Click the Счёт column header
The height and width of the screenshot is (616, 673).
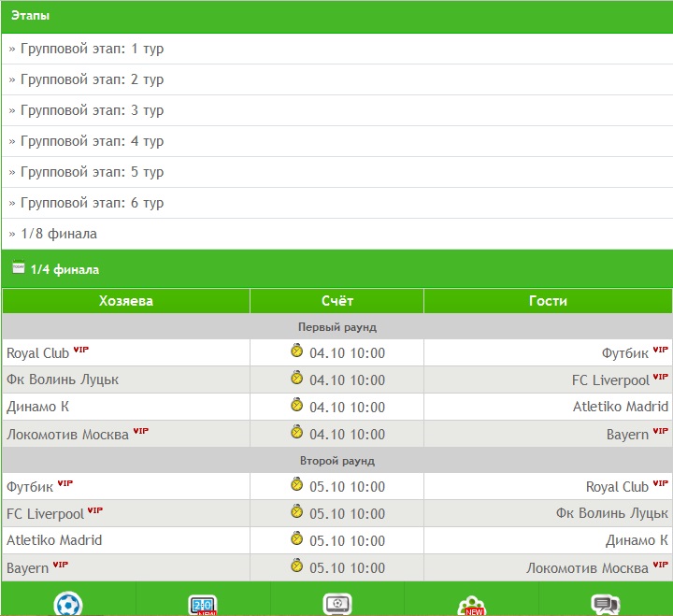[336, 301]
